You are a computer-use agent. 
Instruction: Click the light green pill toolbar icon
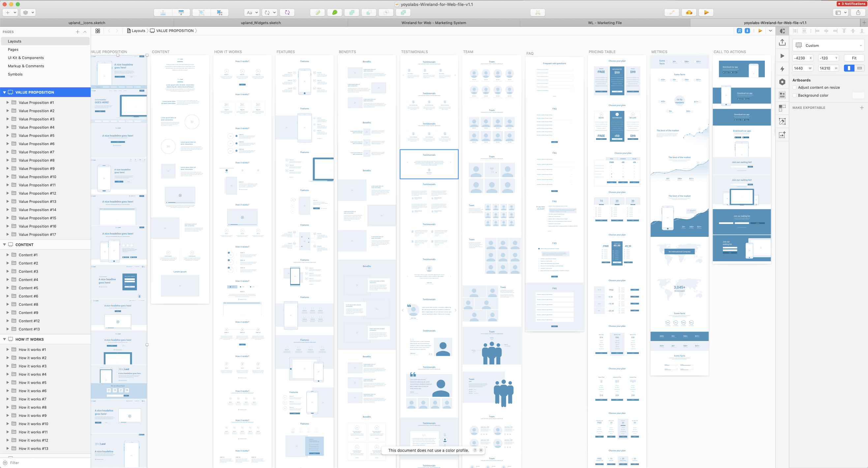(x=317, y=13)
